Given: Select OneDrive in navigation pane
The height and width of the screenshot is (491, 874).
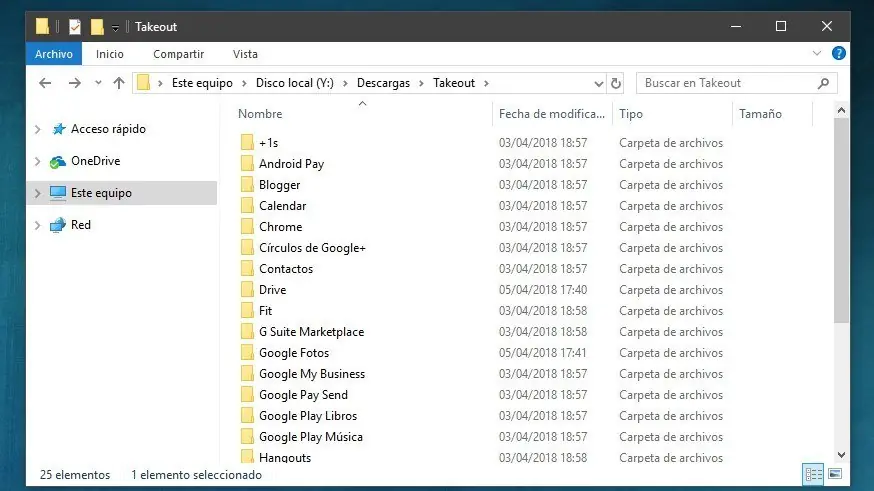Looking at the screenshot, I should tap(95, 161).
